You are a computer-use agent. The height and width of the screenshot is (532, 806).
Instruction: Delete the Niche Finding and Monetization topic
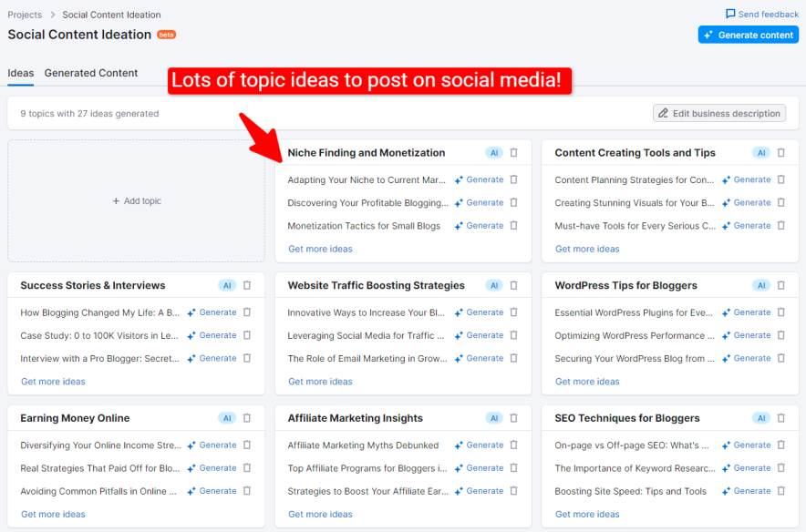(x=513, y=153)
